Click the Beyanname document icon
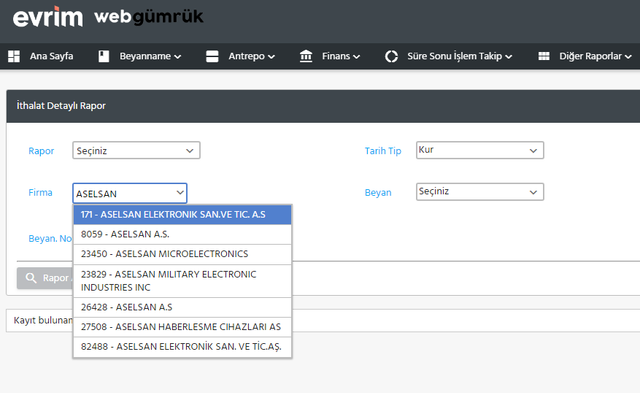 104,56
